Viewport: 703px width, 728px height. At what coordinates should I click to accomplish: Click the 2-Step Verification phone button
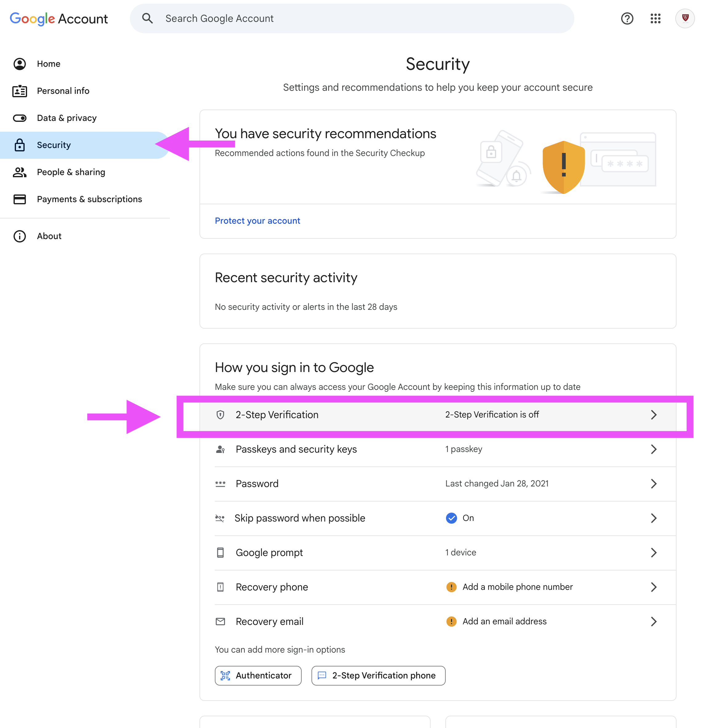tap(378, 676)
